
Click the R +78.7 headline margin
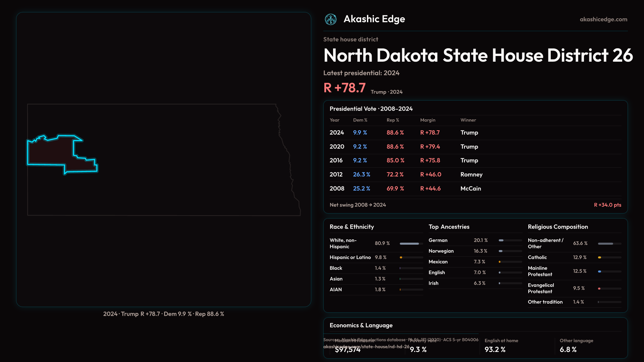click(x=344, y=88)
